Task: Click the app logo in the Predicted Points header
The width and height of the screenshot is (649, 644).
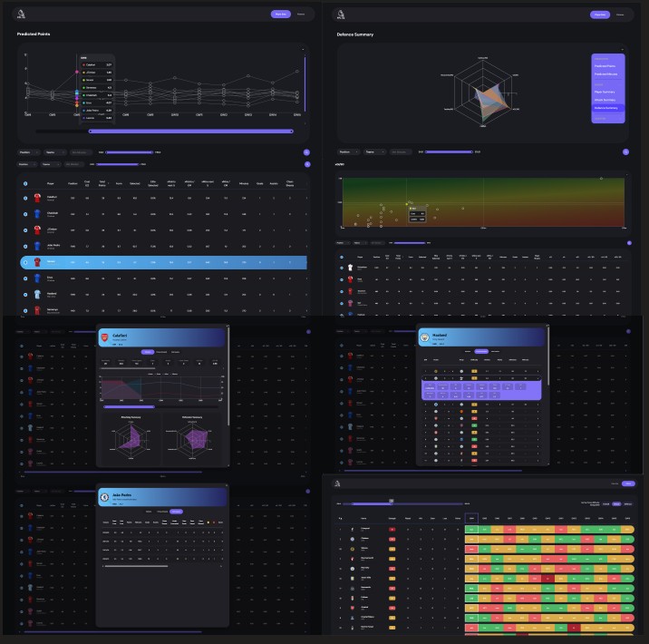Action: pos(23,14)
